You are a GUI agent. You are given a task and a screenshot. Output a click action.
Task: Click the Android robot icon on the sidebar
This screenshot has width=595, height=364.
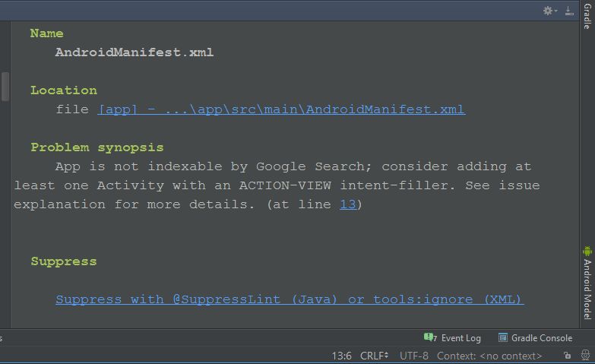pyautogui.click(x=587, y=251)
